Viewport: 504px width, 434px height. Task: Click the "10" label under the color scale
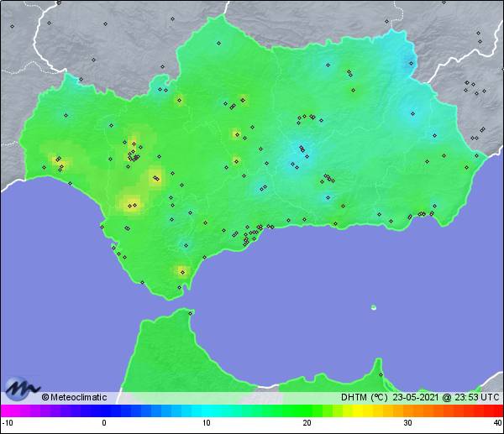pyautogui.click(x=205, y=423)
